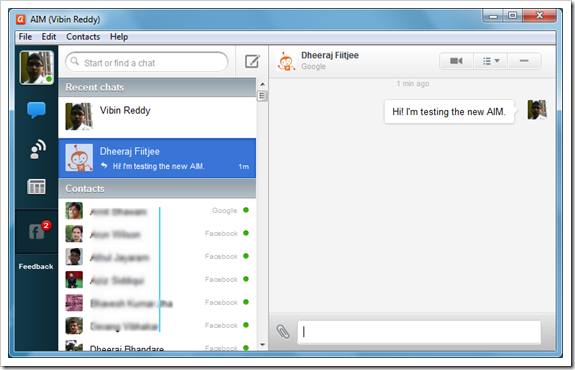This screenshot has width=575, height=370.
Task: Attach a file using the paperclip icon
Action: (283, 332)
